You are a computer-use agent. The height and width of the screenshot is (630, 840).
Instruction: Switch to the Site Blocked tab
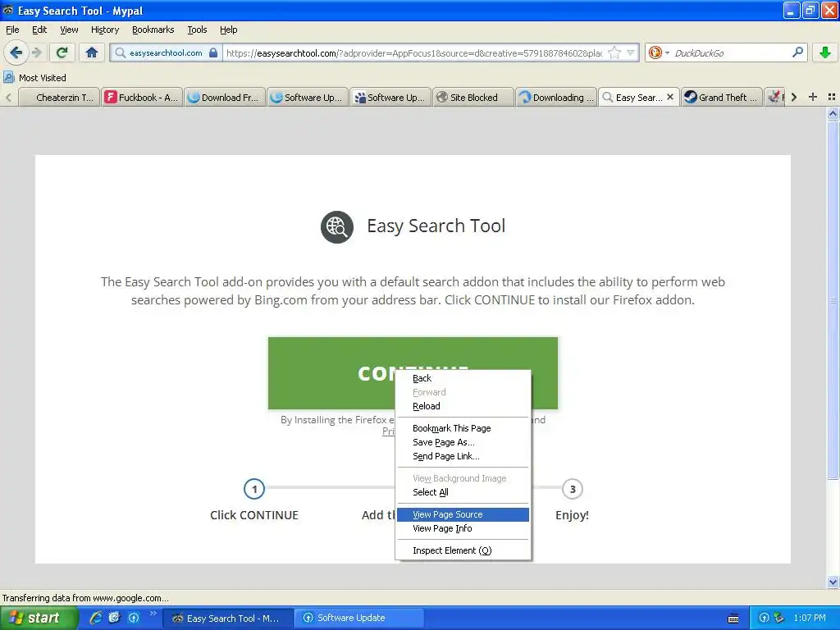473,98
